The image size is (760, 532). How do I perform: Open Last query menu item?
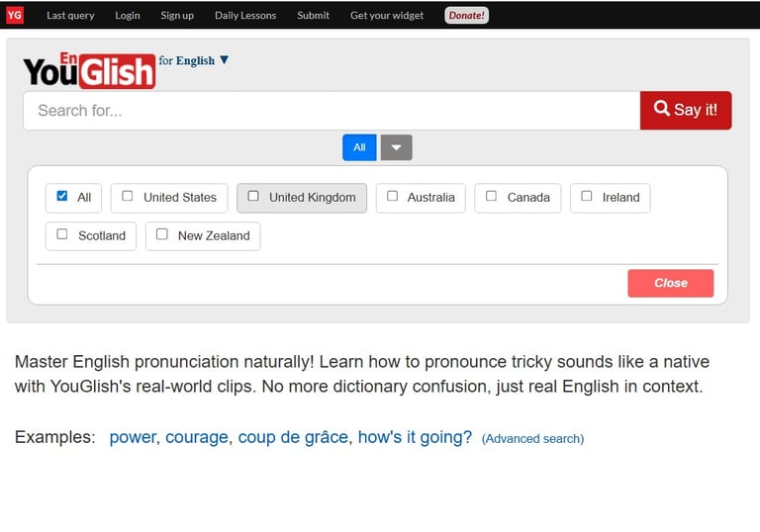point(70,16)
